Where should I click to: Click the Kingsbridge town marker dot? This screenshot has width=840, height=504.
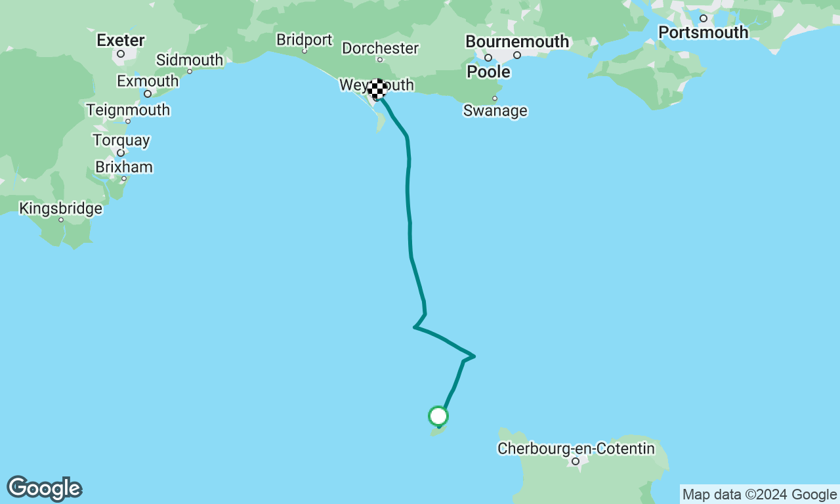[x=61, y=220]
